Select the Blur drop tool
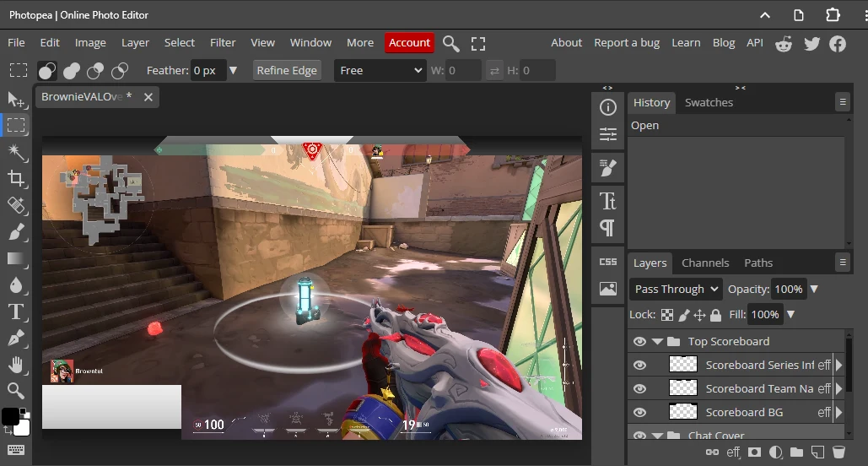The height and width of the screenshot is (466, 868). click(x=16, y=285)
